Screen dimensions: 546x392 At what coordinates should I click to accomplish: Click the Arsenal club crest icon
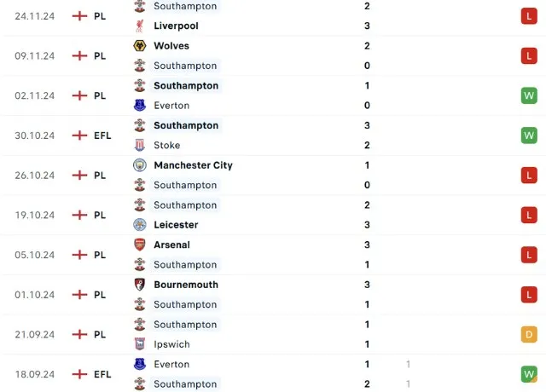click(139, 245)
